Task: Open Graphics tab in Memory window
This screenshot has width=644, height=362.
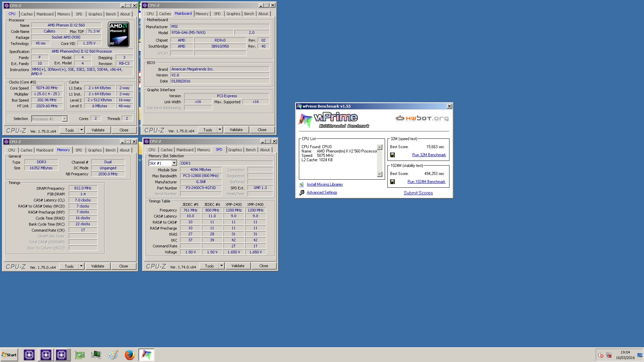Action: coord(95,150)
